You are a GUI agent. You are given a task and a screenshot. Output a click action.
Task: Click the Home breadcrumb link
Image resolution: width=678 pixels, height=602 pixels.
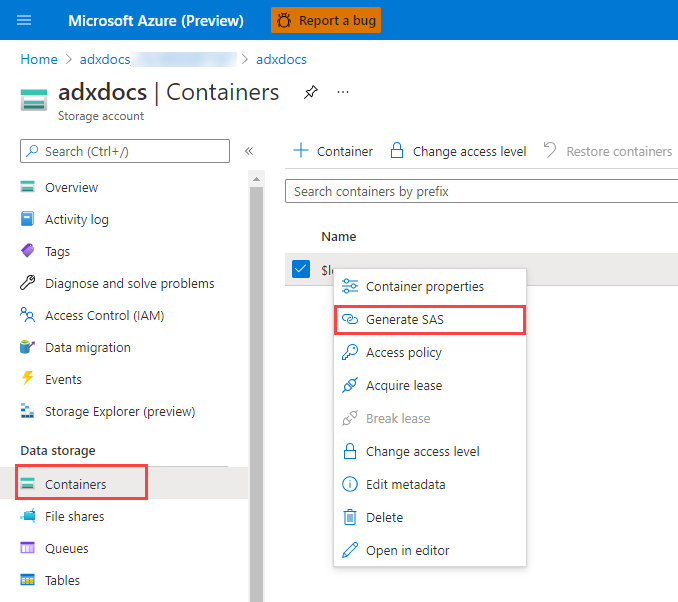click(39, 59)
